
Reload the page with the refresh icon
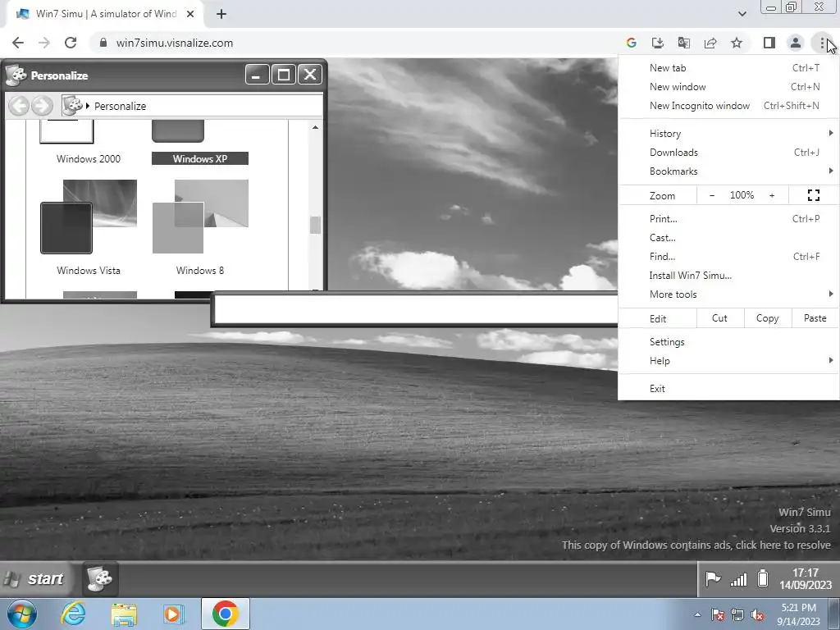pos(71,43)
